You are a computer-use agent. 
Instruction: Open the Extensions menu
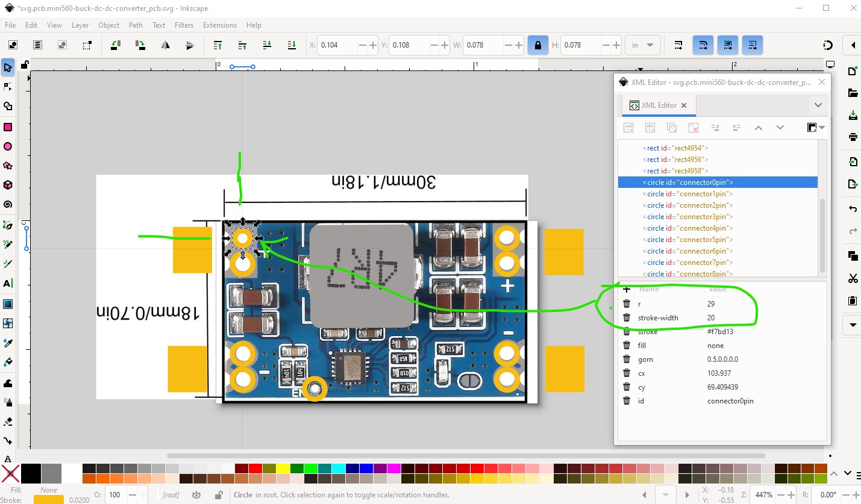(x=219, y=25)
